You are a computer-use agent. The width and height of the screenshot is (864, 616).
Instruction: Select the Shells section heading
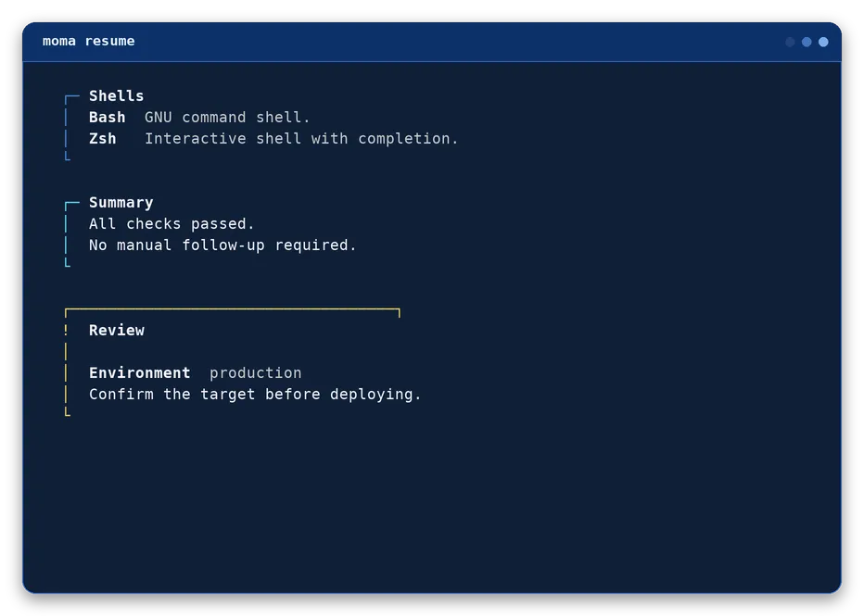[116, 95]
